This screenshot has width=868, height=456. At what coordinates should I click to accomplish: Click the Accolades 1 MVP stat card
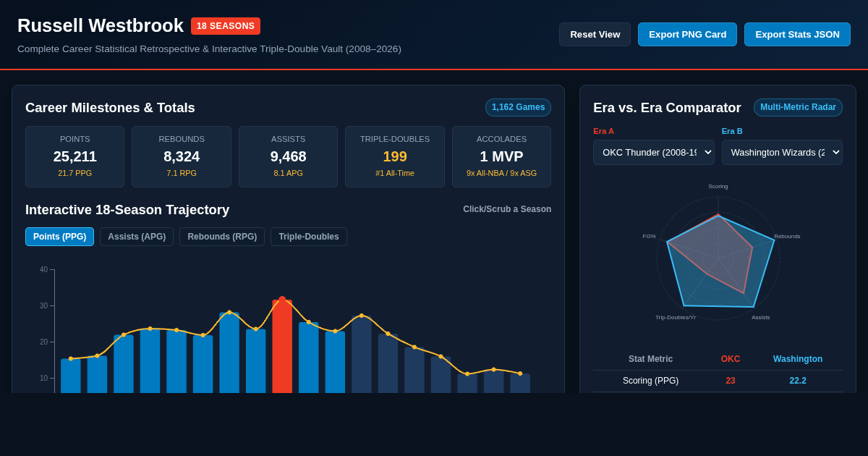[501, 157]
